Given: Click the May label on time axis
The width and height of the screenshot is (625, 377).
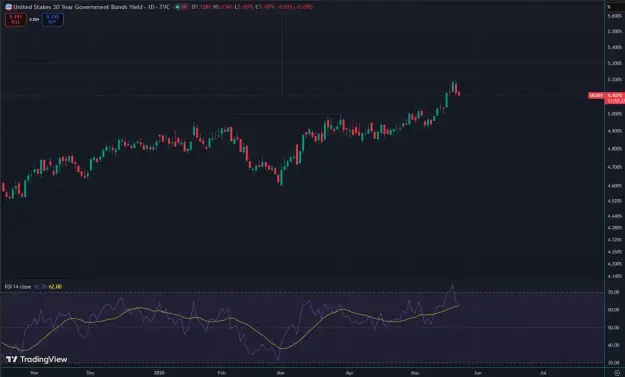Looking at the screenshot, I should (x=415, y=373).
